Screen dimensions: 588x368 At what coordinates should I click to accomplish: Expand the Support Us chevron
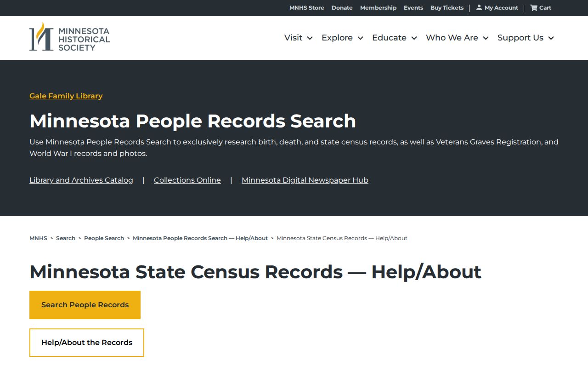coord(551,38)
